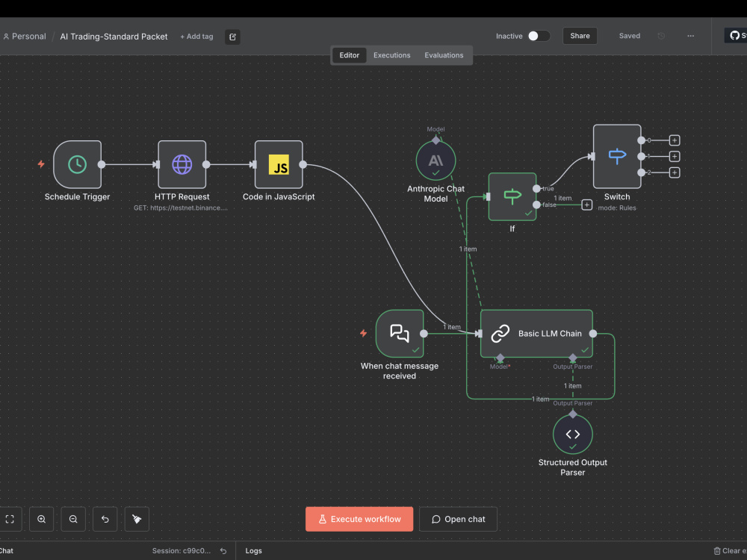This screenshot has height=560, width=747.
Task: Click the GET testnet.binance subtitle
Action: [181, 208]
